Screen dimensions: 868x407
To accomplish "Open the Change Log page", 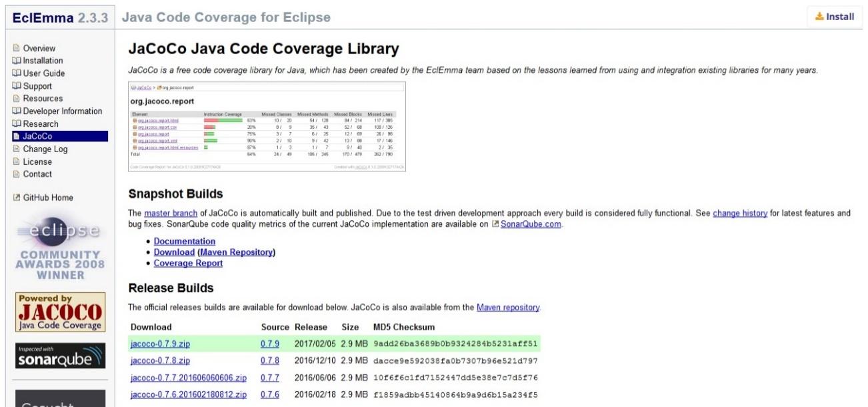I will pyautogui.click(x=45, y=149).
